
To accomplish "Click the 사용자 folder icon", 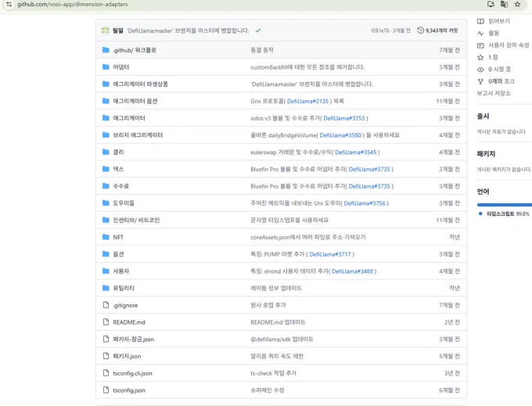I will click(x=106, y=271).
